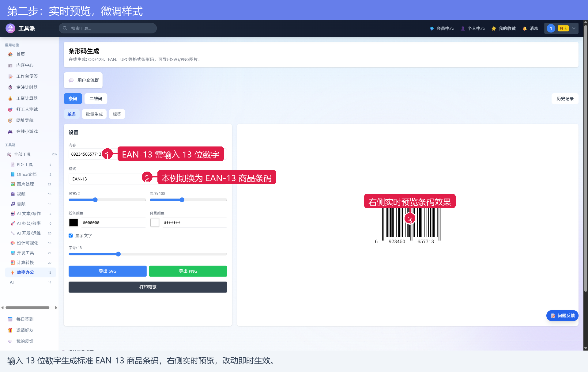This screenshot has height=372, width=588.
Task: Click the 线宽 slider handle
Action: point(95,200)
